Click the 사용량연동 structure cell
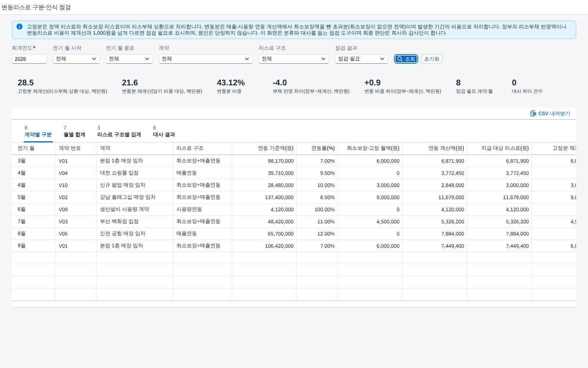Image resolution: width=588 pixels, height=368 pixels. 203,209
